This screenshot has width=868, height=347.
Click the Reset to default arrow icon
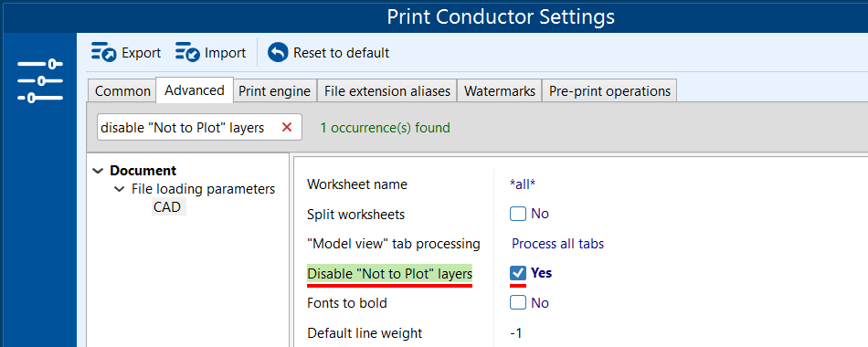(x=278, y=53)
